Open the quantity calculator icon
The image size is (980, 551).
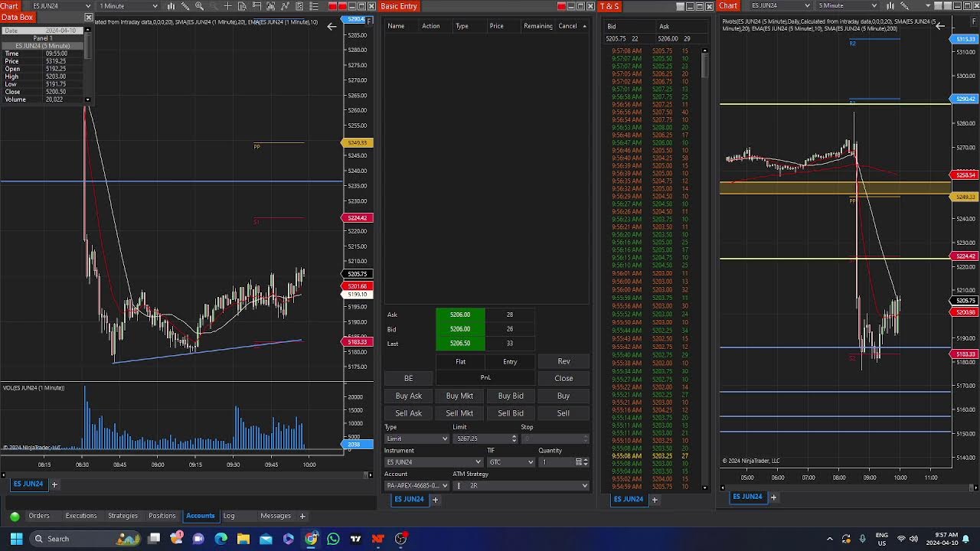pyautogui.click(x=578, y=462)
